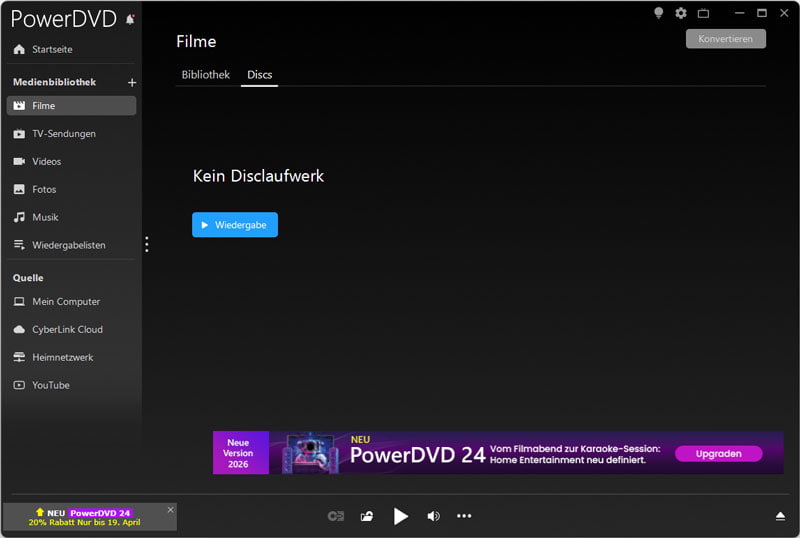Click the sidebar three-dot resize handle
Screen dimensions: 800x538
[x=147, y=244]
